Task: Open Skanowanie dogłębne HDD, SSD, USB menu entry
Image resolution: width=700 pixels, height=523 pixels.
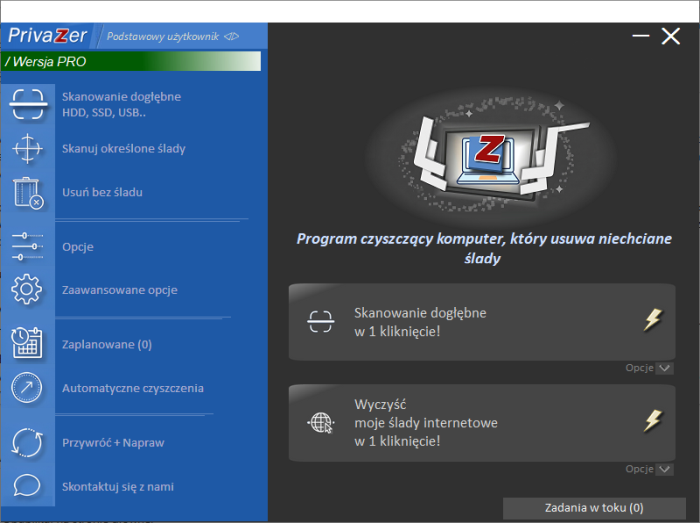Action: point(121,104)
